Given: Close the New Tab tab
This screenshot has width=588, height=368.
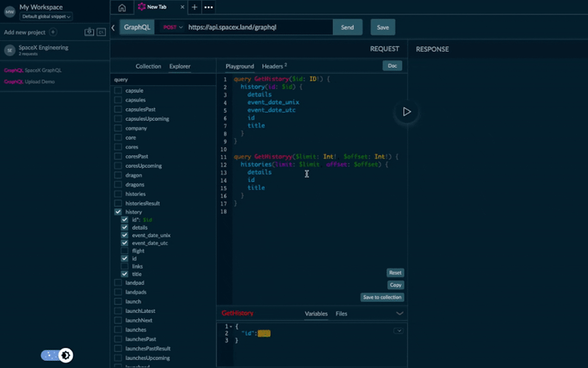Looking at the screenshot, I should 183,7.
